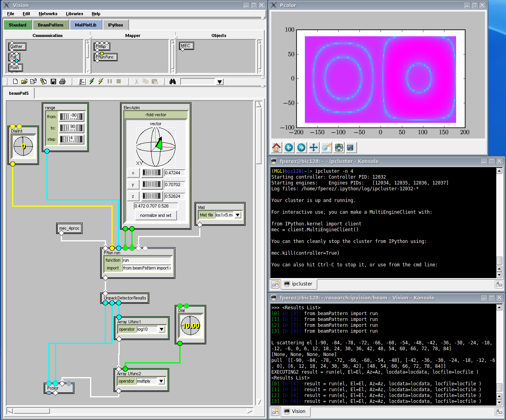Click the copy icon beside the scissors

click(x=145, y=82)
